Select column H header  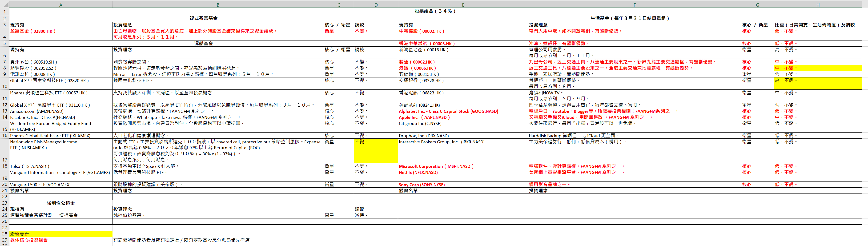click(818, 5)
